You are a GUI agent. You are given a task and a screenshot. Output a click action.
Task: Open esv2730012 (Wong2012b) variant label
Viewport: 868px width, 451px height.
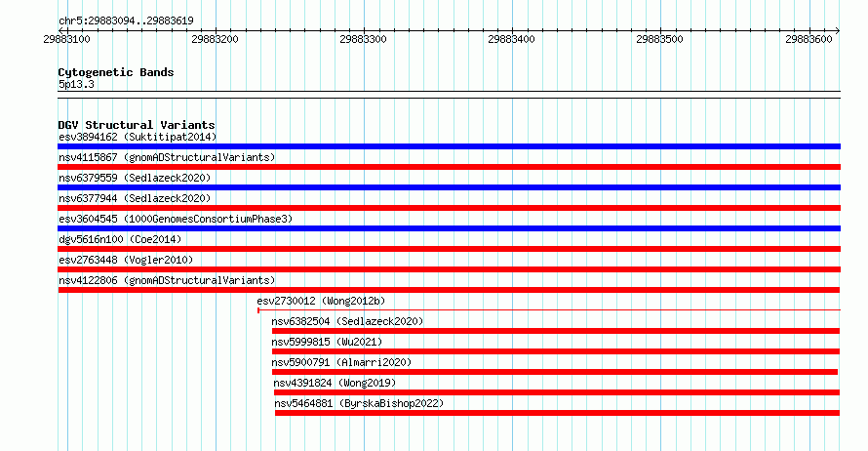[x=321, y=301]
